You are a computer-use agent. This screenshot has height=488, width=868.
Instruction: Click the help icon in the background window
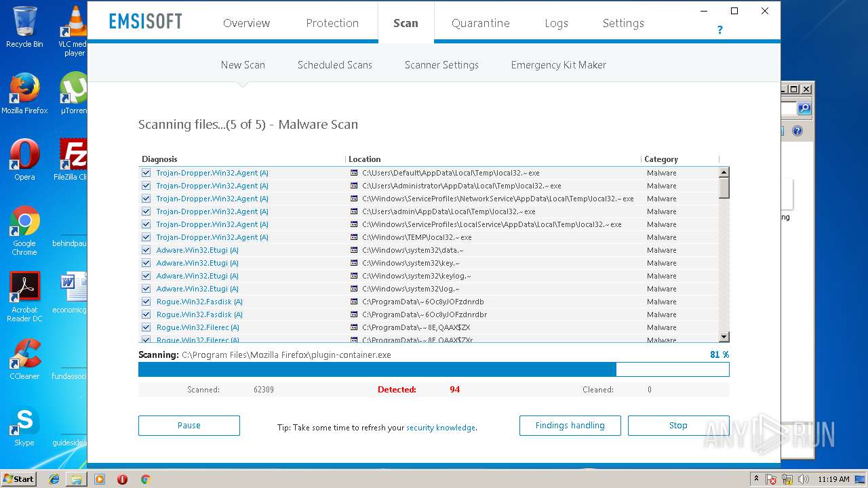coord(797,131)
